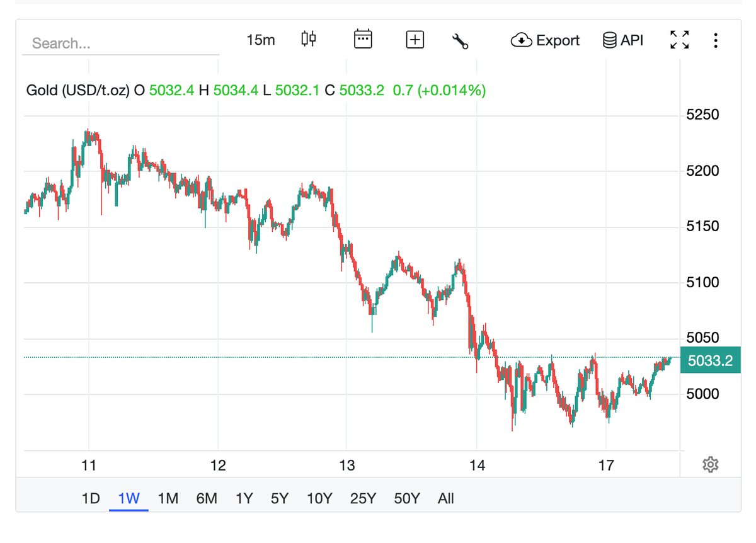The image size is (756, 543).
Task: Click the plus icon to add comparison
Action: pyautogui.click(x=415, y=40)
